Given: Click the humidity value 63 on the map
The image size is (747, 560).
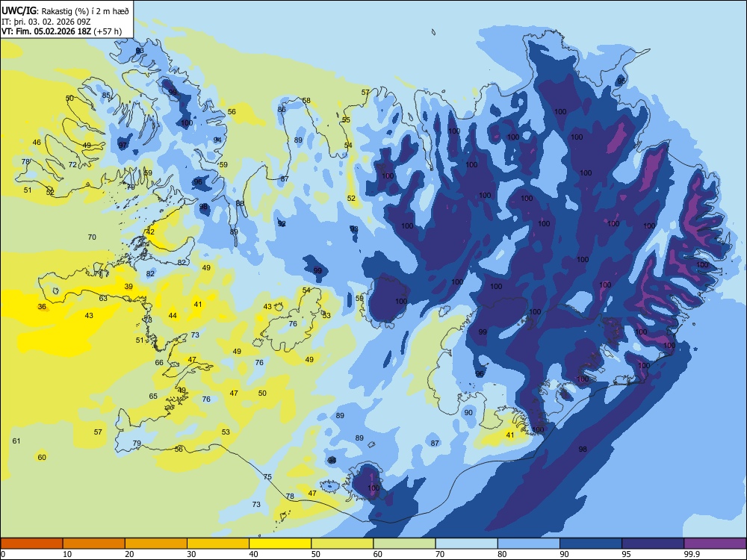Looking at the screenshot, I should click(103, 298).
